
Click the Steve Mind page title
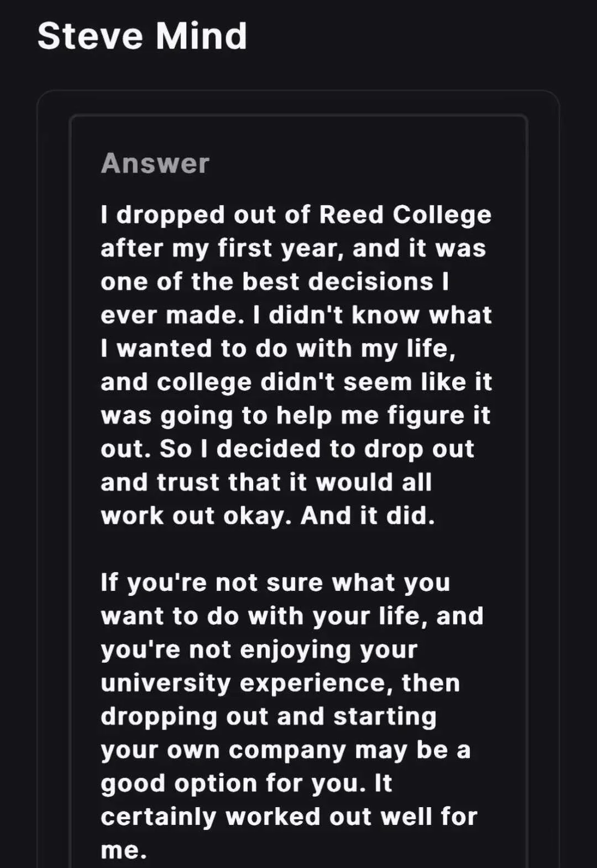coord(142,37)
